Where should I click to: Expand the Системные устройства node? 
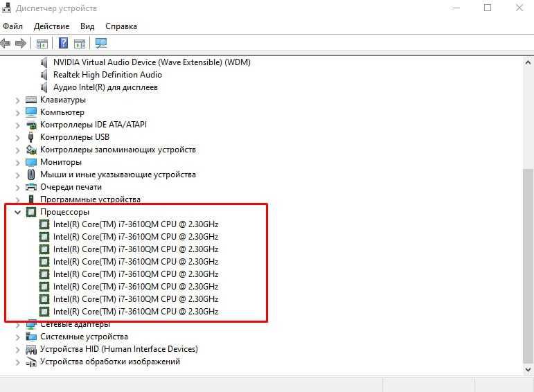(x=18, y=337)
